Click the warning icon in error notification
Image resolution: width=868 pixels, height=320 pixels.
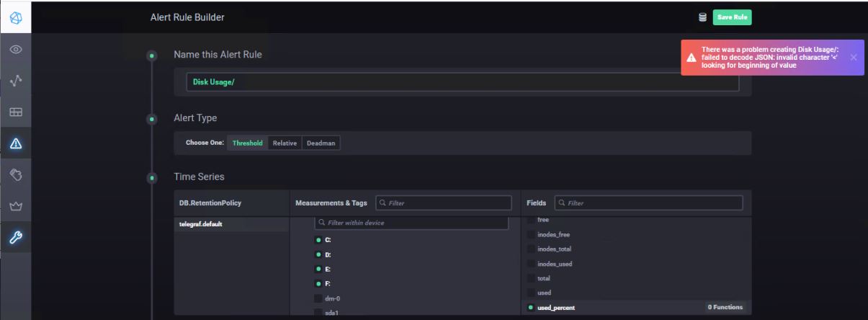coord(691,58)
